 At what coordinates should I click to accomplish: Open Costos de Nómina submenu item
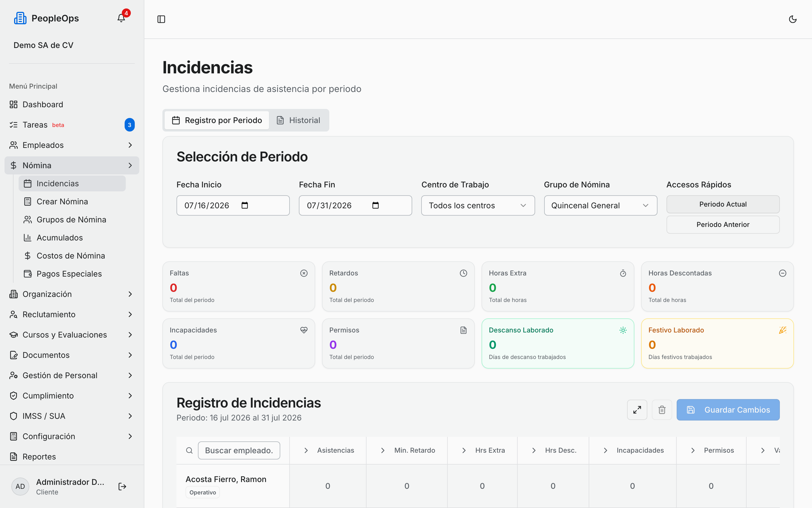[x=72, y=256]
